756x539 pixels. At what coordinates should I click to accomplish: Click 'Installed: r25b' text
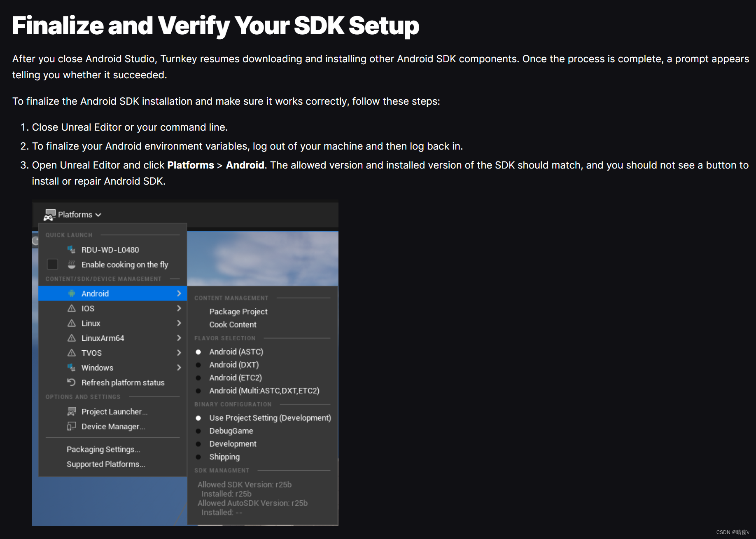226,494
